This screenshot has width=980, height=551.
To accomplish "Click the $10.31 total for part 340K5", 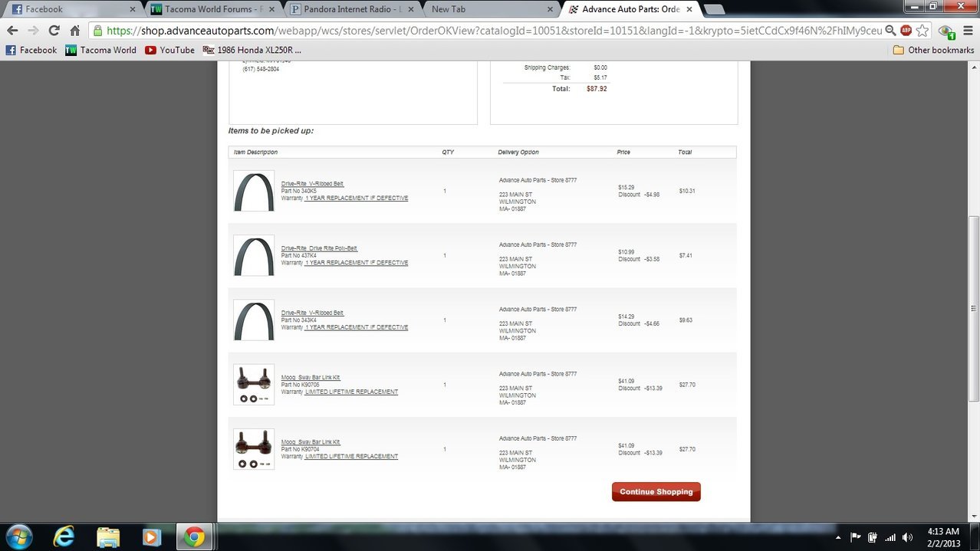I will (687, 191).
